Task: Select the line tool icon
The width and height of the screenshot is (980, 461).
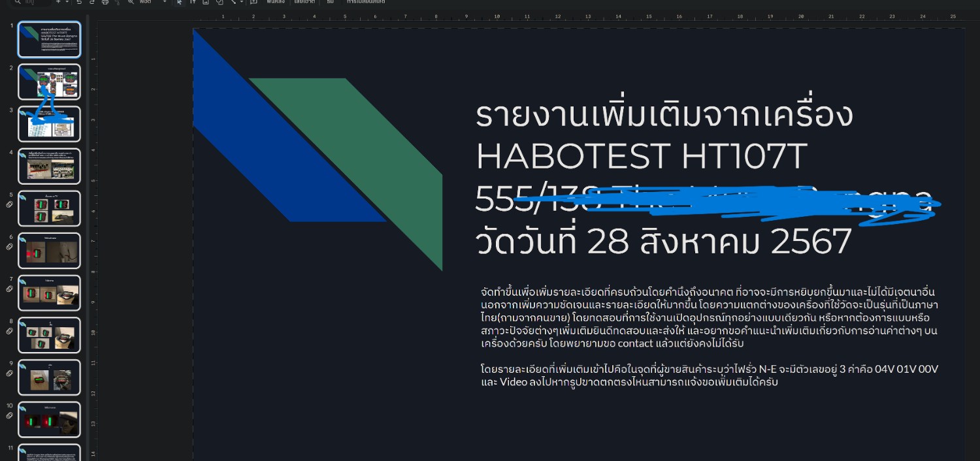Action: [233, 2]
